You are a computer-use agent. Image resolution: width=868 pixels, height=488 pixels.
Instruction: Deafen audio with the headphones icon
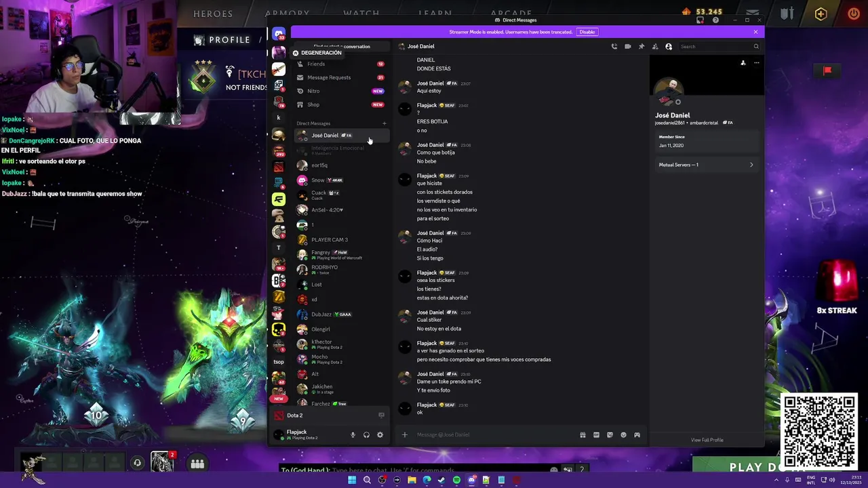coord(366,435)
